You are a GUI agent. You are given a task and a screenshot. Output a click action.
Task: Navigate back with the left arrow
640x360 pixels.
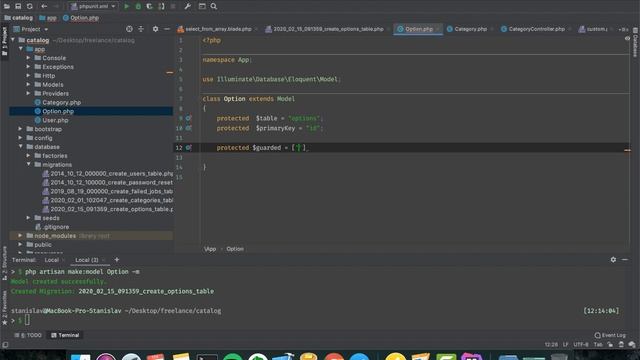click(x=44, y=6)
